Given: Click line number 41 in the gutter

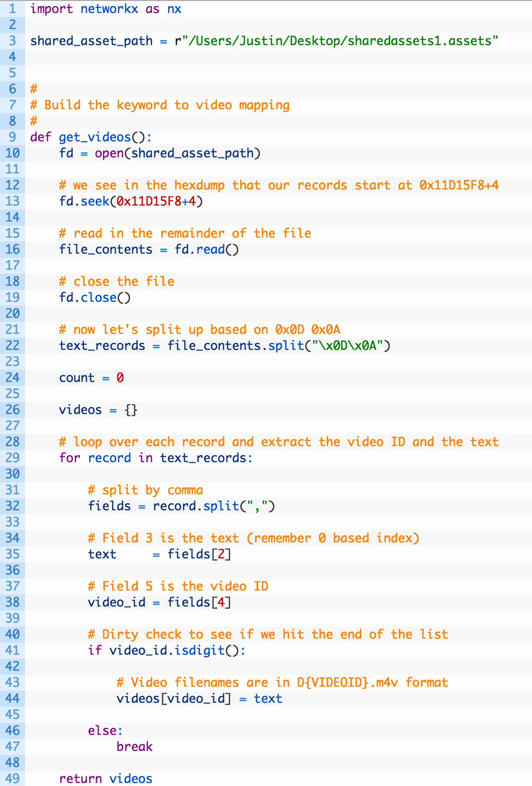Looking at the screenshot, I should point(12,651).
